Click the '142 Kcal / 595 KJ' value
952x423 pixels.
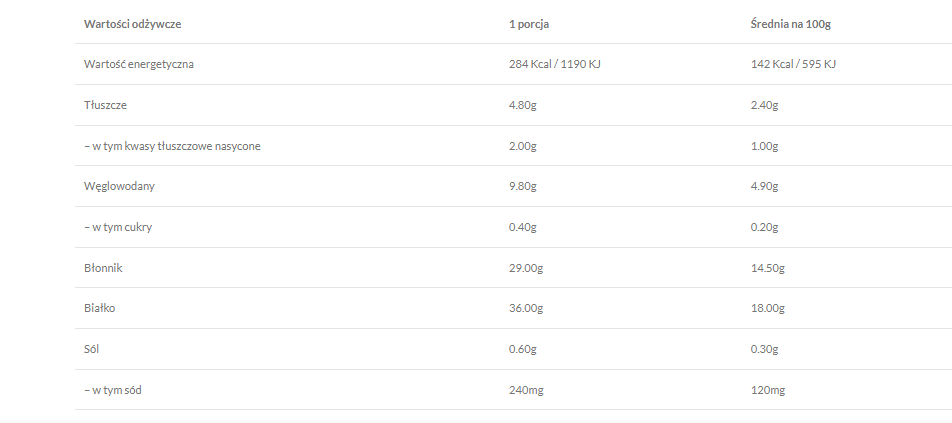792,64
